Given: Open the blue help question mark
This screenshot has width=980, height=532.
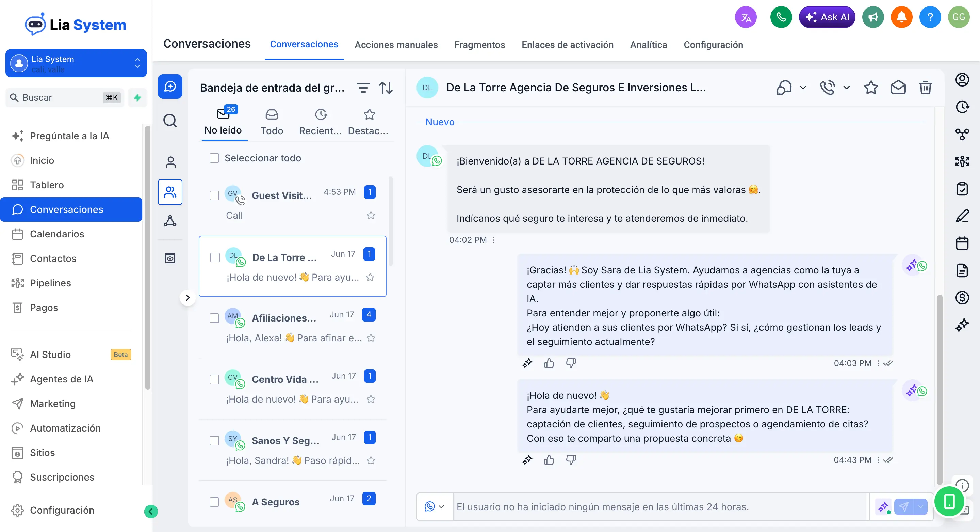Looking at the screenshot, I should (x=930, y=17).
